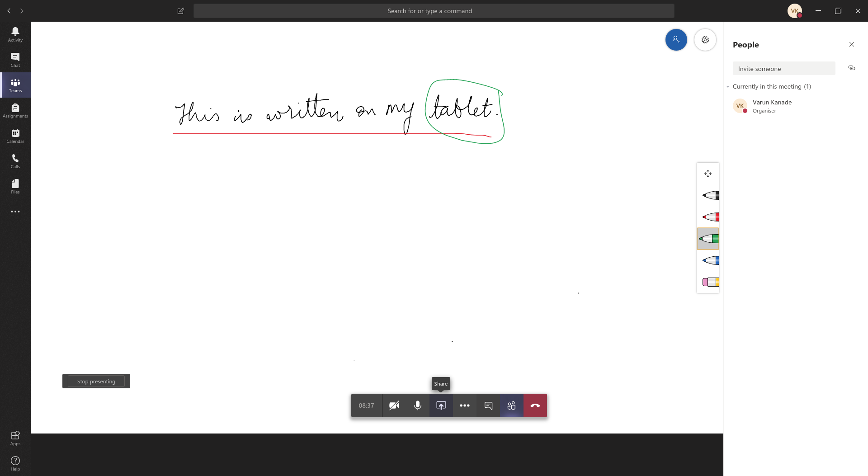
Task: Select the whiteboard pan/move tool
Action: point(708,174)
